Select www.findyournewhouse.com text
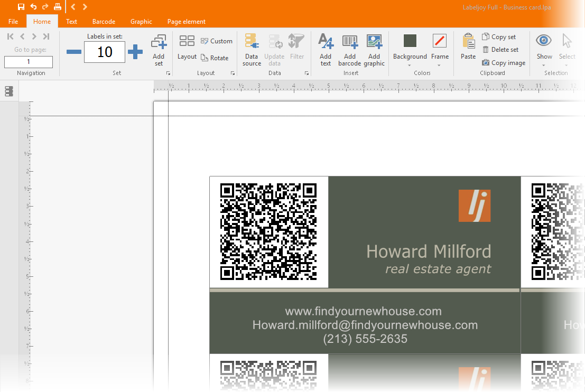585x392 pixels. coord(364,311)
